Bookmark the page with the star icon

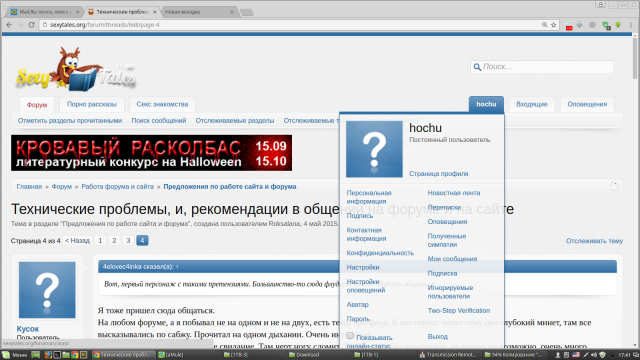(553, 25)
